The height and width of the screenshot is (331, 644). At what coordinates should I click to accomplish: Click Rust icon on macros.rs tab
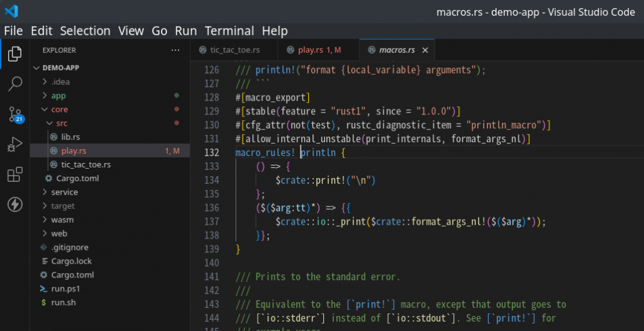(372, 50)
